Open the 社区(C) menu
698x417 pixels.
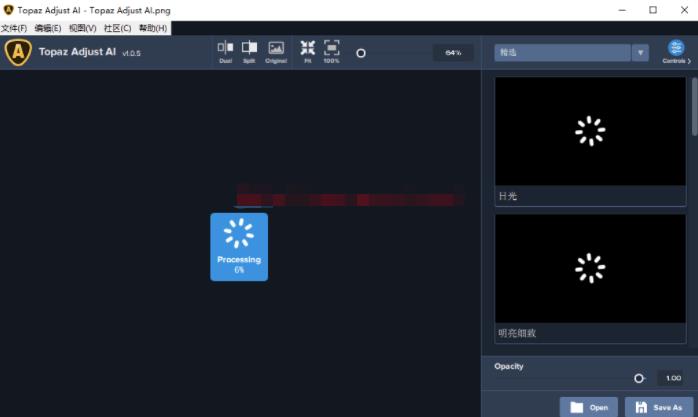click(x=118, y=28)
